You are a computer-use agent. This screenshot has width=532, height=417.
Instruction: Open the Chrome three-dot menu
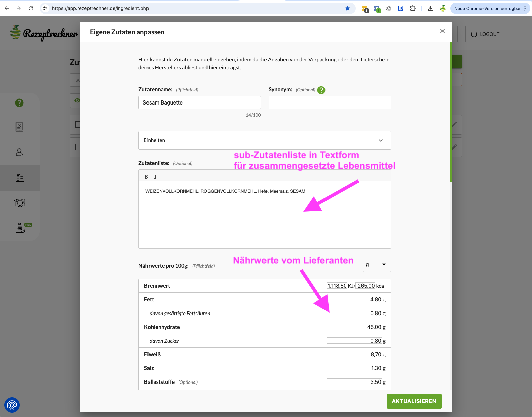click(x=525, y=8)
